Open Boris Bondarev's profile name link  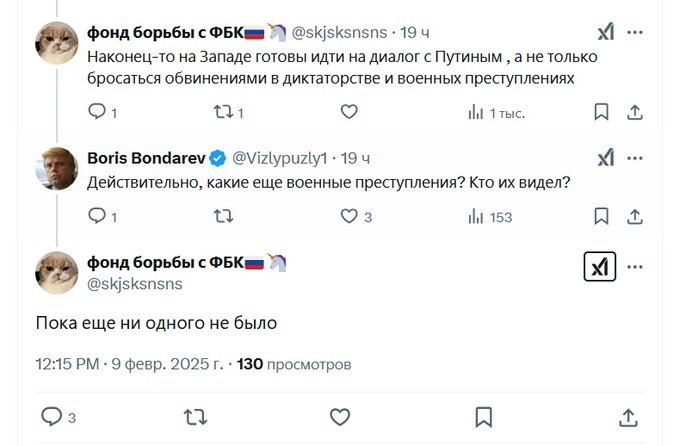[x=146, y=157]
